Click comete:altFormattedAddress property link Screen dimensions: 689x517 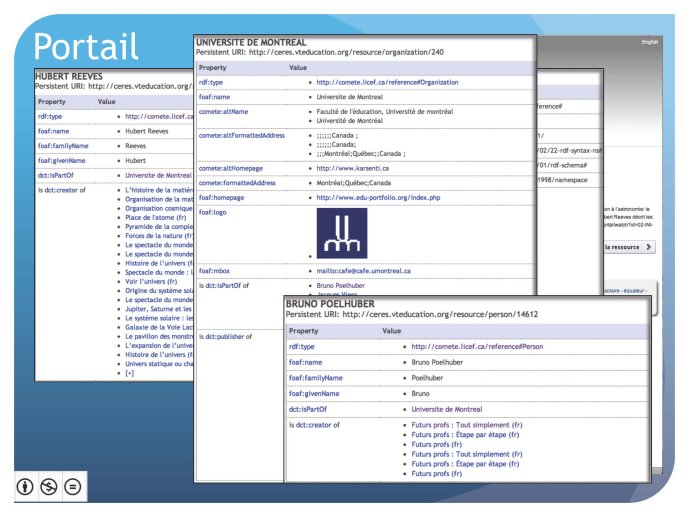tap(242, 135)
